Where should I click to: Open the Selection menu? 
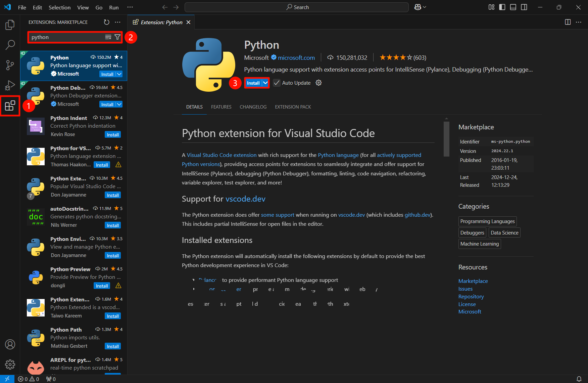(59, 7)
